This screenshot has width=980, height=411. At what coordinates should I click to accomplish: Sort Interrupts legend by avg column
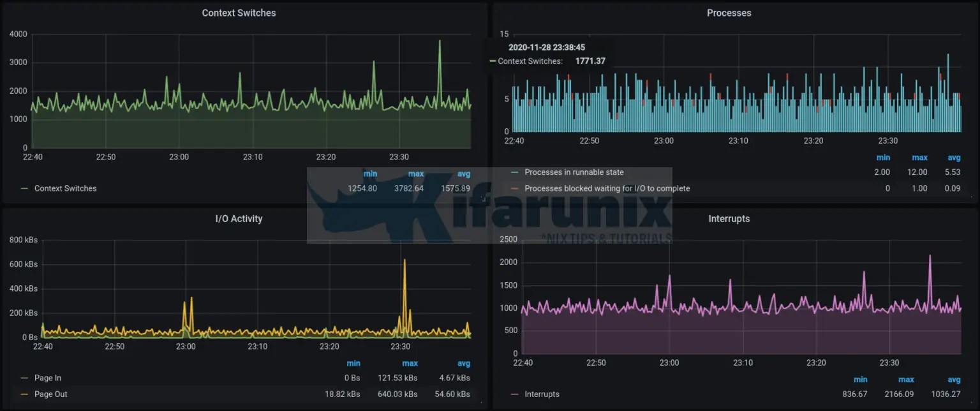954,379
